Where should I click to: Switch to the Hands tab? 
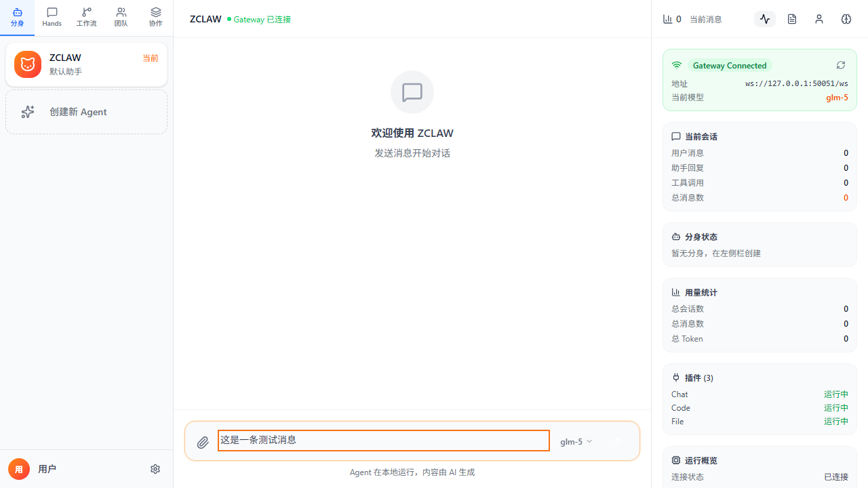[52, 18]
